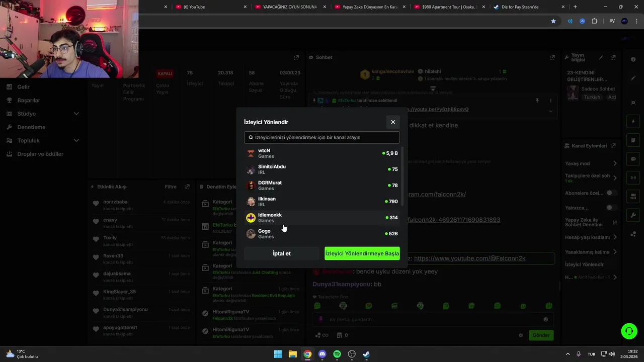Open Başarılar in the sidebar
644x362 pixels.
[x=29, y=101]
